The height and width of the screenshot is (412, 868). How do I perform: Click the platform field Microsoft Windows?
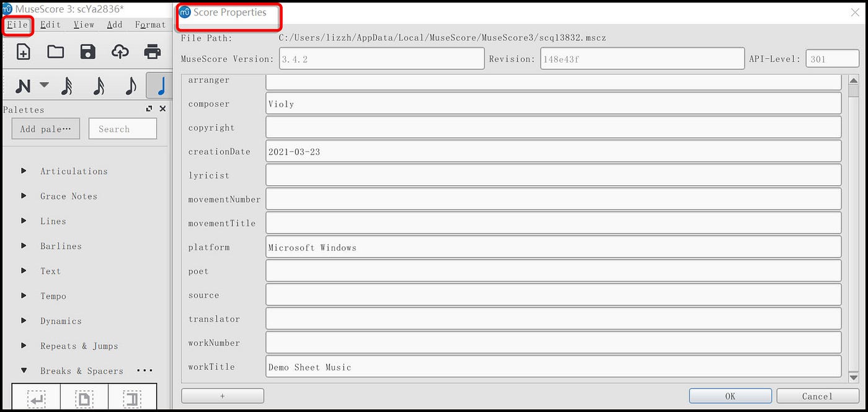point(554,247)
